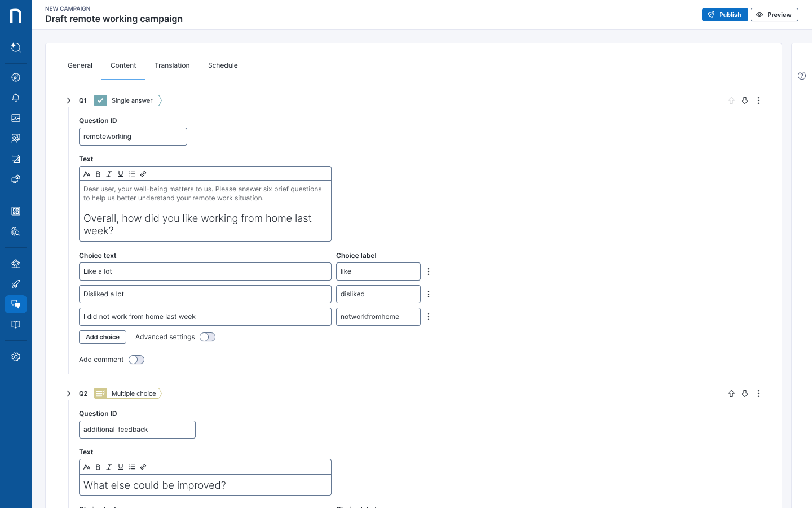Open the alerts bell icon in sidebar
Image resolution: width=812 pixels, height=508 pixels.
(x=16, y=98)
